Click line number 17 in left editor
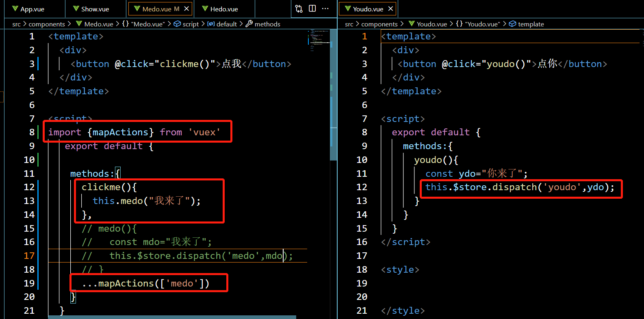The width and height of the screenshot is (644, 319). (29, 256)
